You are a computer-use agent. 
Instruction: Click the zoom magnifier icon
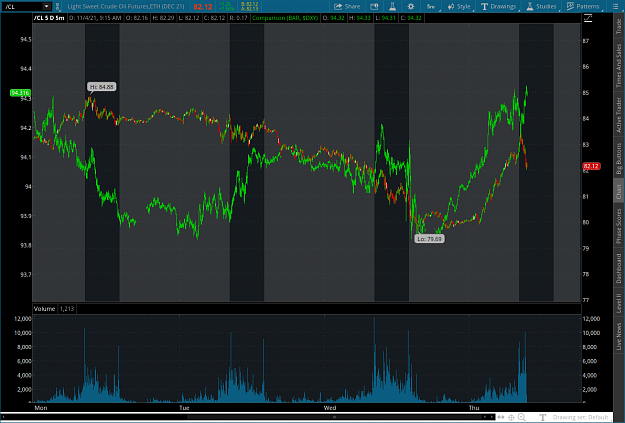521,417
